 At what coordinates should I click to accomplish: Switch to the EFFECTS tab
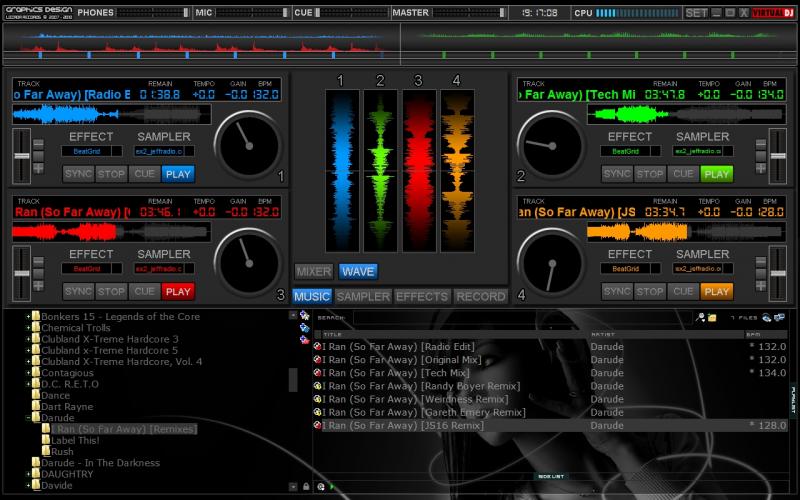422,296
